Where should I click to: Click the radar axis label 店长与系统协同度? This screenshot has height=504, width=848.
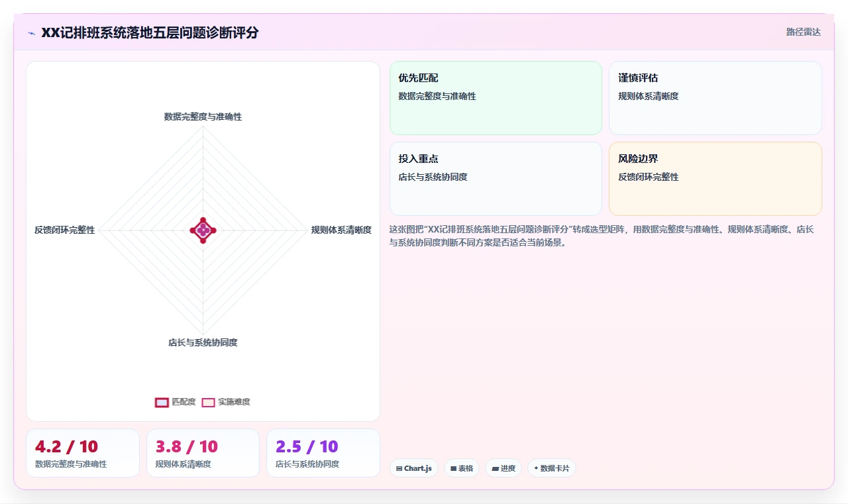[x=203, y=343]
